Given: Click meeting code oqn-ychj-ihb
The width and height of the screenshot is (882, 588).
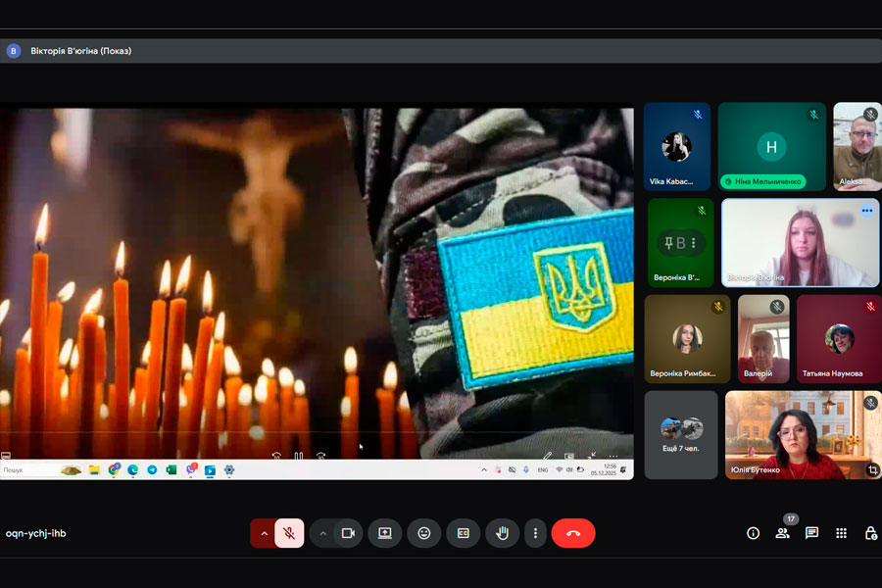Looking at the screenshot, I should point(36,533).
